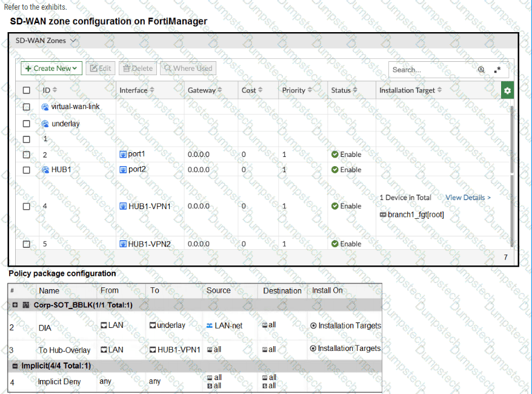This screenshot has height=394, width=532.
Task: Click the all destination icon in DIA policy
Action: tap(265, 325)
